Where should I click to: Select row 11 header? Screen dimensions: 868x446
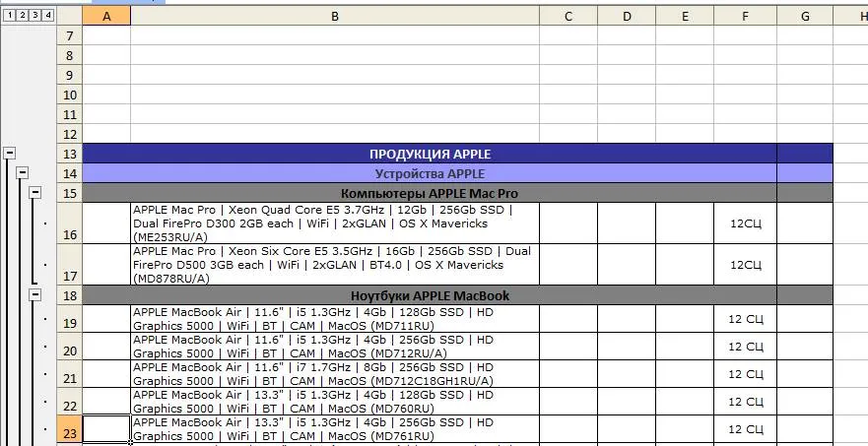tap(69, 114)
